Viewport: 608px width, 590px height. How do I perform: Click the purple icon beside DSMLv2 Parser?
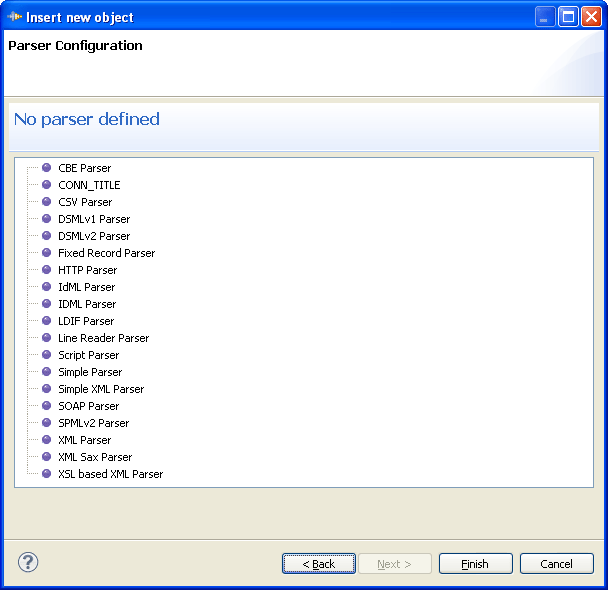pos(47,236)
